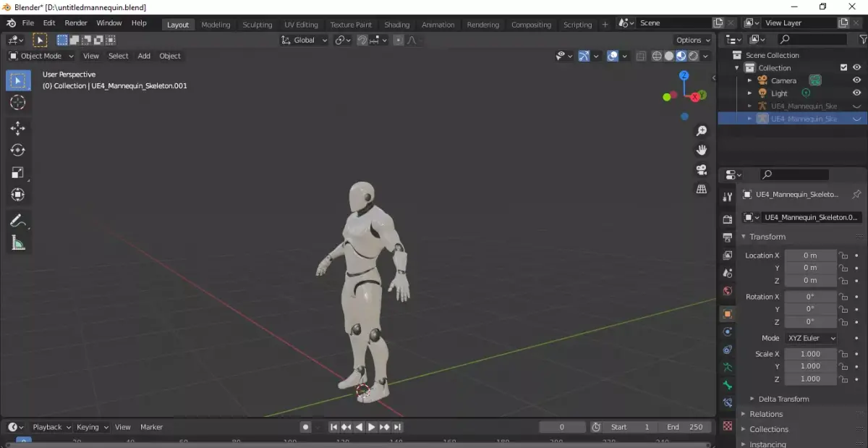Open the Armature data properties tab
Screen dimensions: 868x448
[x=728, y=368]
